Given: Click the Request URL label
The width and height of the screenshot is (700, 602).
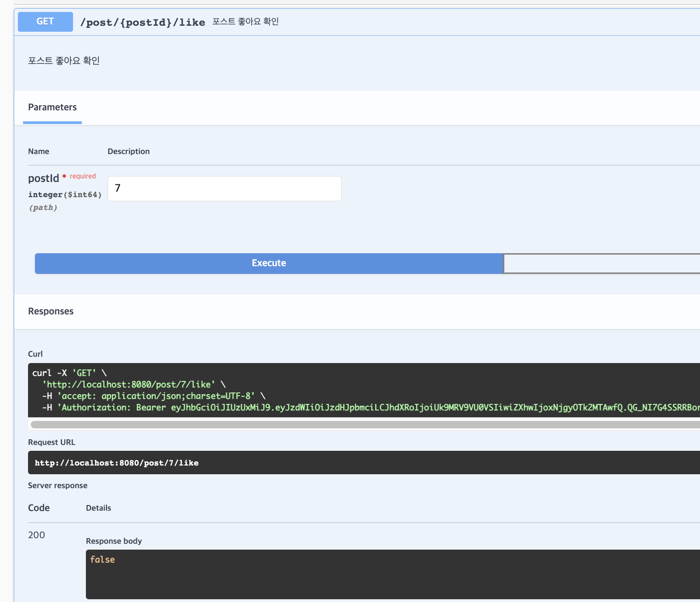Looking at the screenshot, I should (52, 442).
